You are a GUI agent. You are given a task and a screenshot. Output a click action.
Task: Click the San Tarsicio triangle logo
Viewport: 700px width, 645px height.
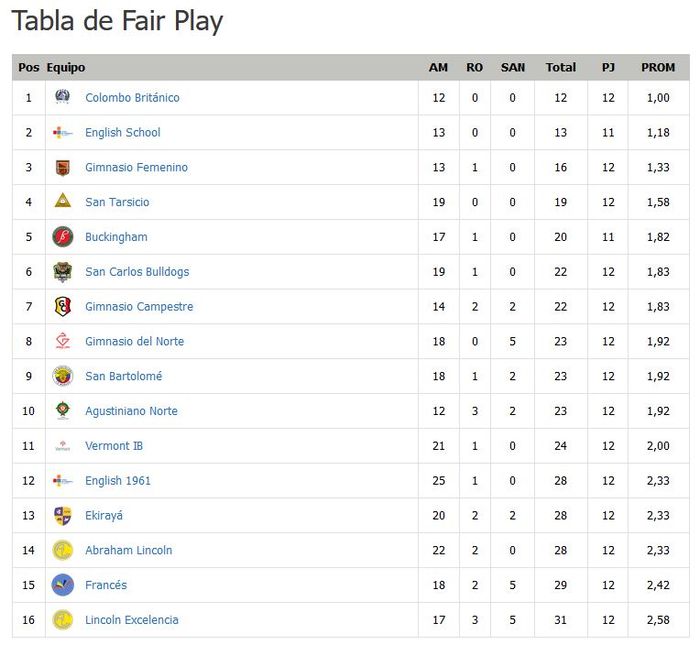coord(63,202)
